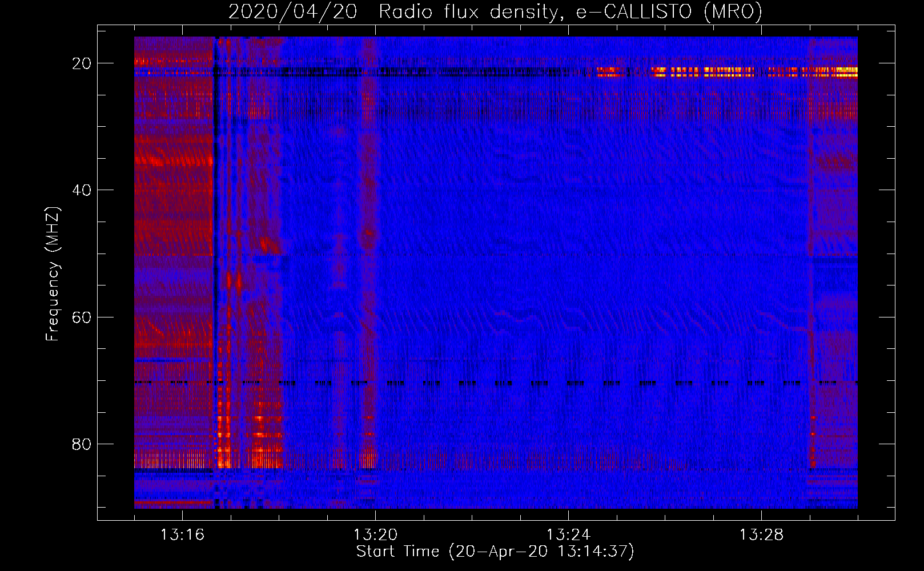The width and height of the screenshot is (924, 571).
Task: Click the 20 MHz frequency tick label
Action: pos(82,63)
